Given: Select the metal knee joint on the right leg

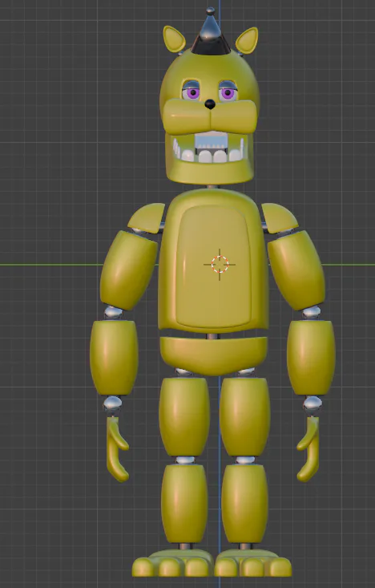Looking at the screenshot, I should pos(245,460).
